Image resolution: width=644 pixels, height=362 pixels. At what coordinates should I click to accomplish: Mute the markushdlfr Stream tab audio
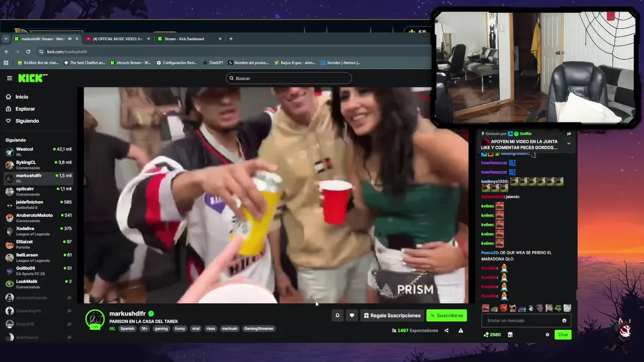[x=70, y=39]
